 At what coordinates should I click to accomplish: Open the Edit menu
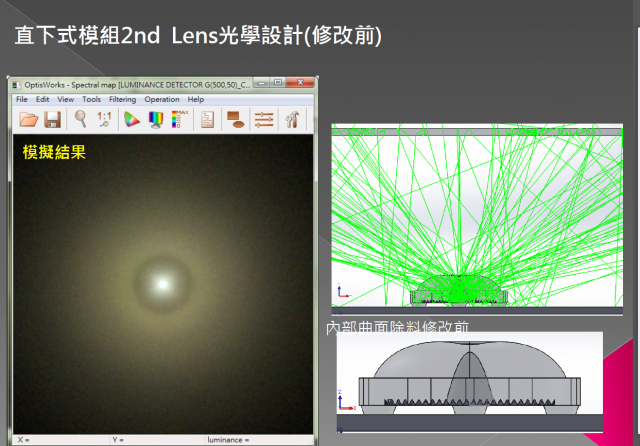(43, 100)
